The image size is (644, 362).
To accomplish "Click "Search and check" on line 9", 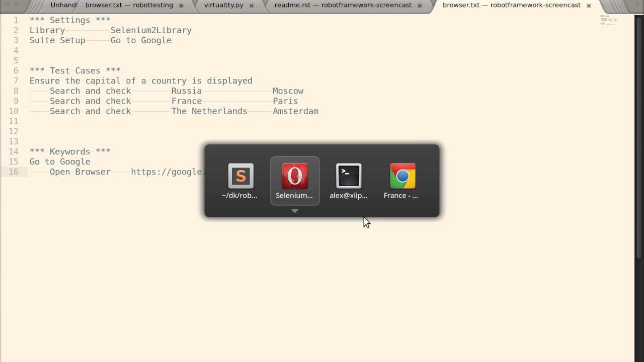I will coord(90,101).
